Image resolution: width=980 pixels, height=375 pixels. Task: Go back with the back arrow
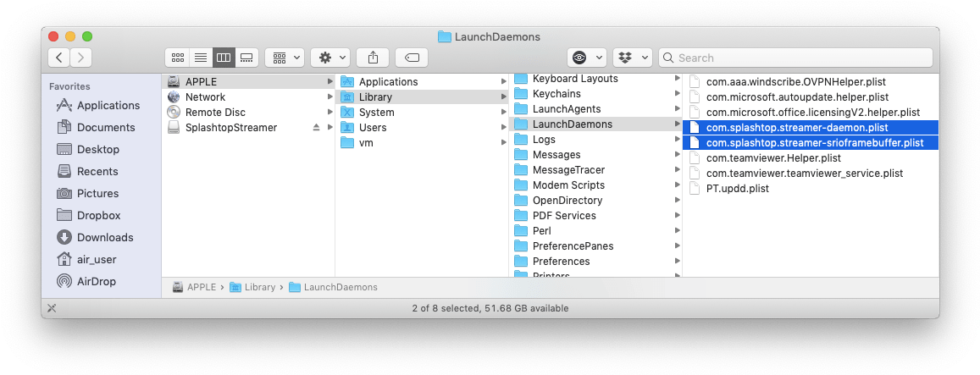[58, 58]
